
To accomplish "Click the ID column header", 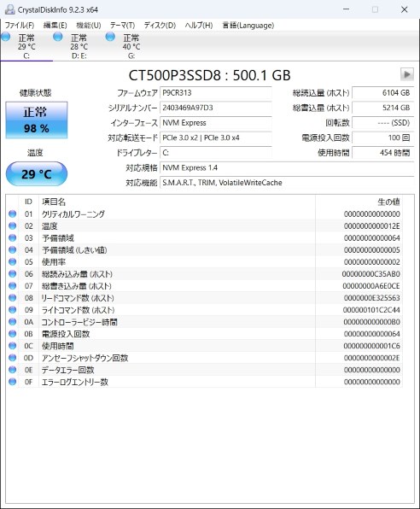I will (x=28, y=202).
